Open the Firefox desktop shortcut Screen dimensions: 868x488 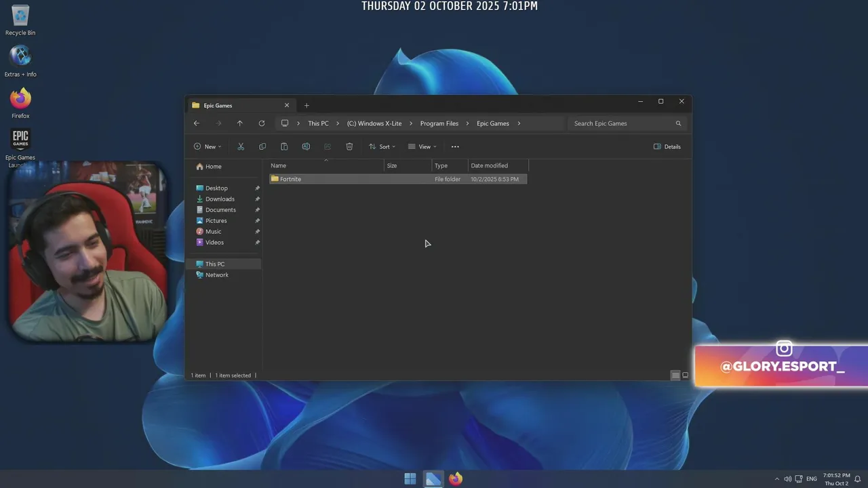(20, 103)
